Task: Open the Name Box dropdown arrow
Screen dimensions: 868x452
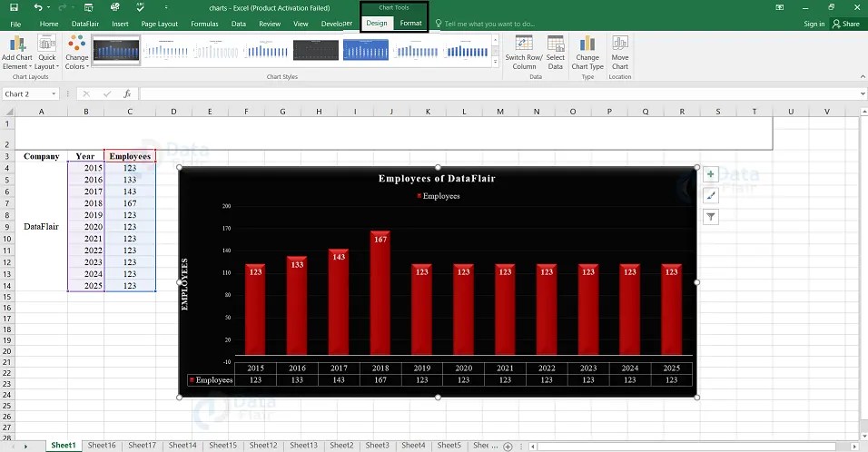Action: coord(54,94)
